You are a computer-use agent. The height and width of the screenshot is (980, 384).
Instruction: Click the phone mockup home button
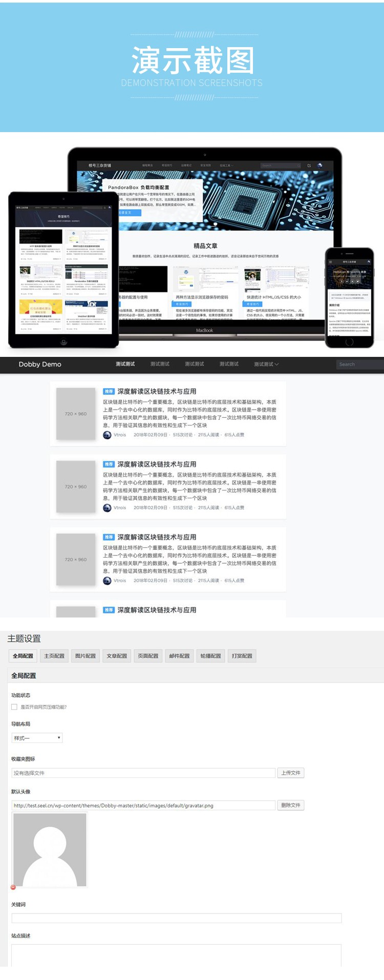pyautogui.click(x=349, y=342)
